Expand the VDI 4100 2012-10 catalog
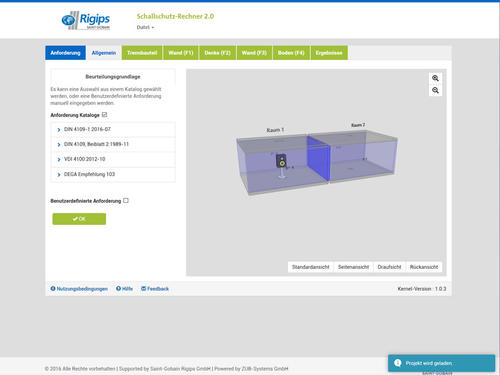Screen dimensions: 500x375 click(x=113, y=159)
